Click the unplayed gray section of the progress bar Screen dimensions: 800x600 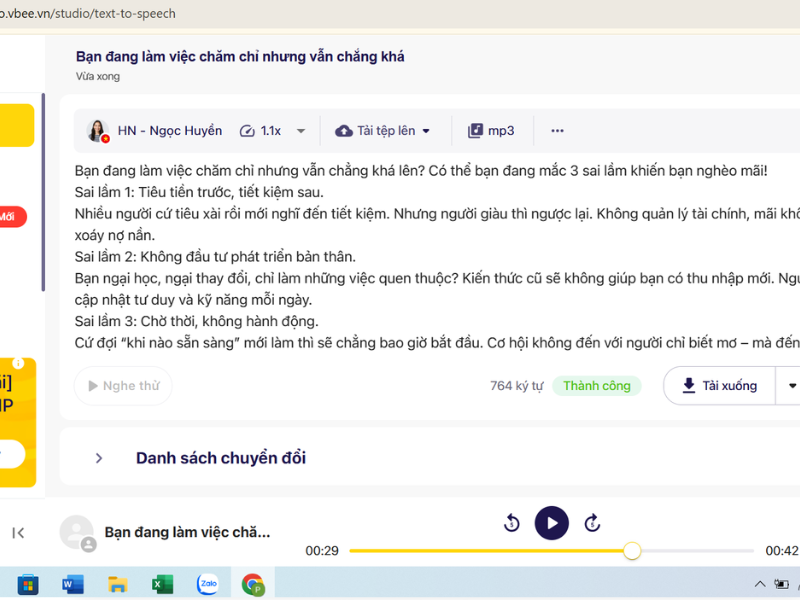click(697, 551)
